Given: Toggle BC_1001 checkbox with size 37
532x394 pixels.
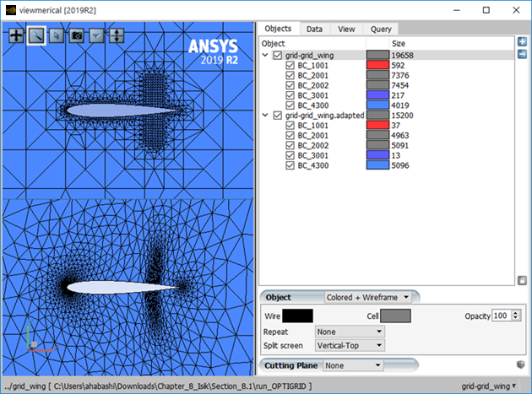Looking at the screenshot, I should 290,126.
